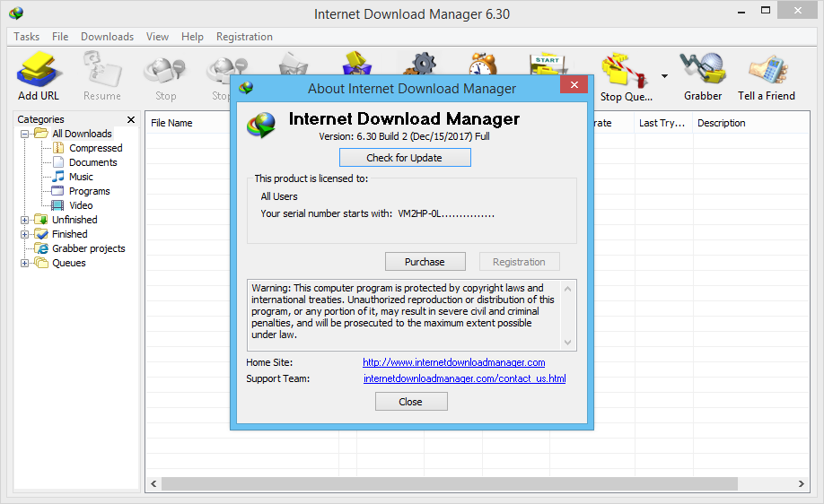Click the Tell a Friend icon
The width and height of the screenshot is (824, 504).
pyautogui.click(x=767, y=70)
